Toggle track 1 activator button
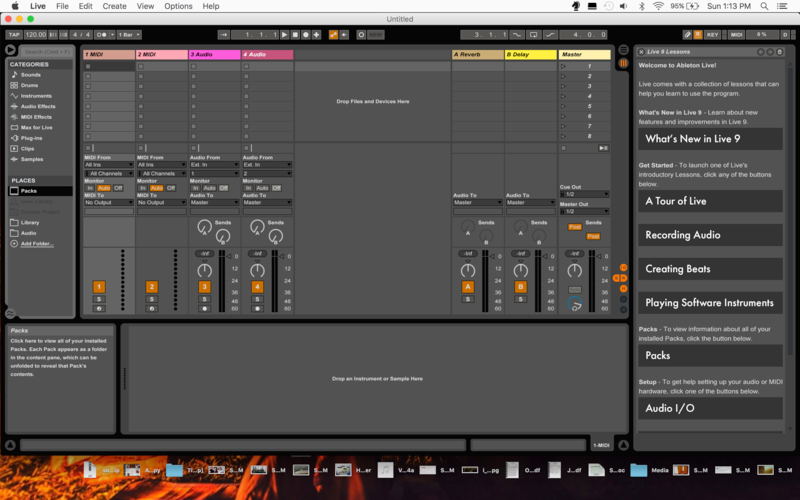Viewport: 800px width, 500px height. [99, 287]
